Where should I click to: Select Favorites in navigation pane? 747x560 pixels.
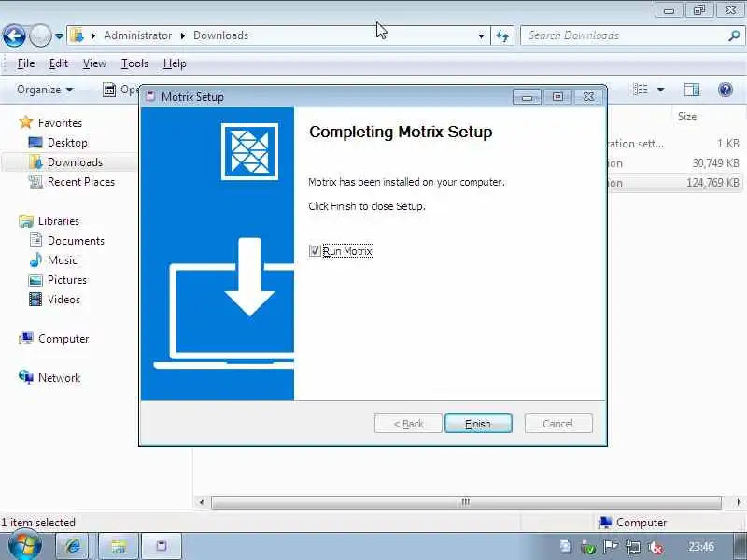60,123
